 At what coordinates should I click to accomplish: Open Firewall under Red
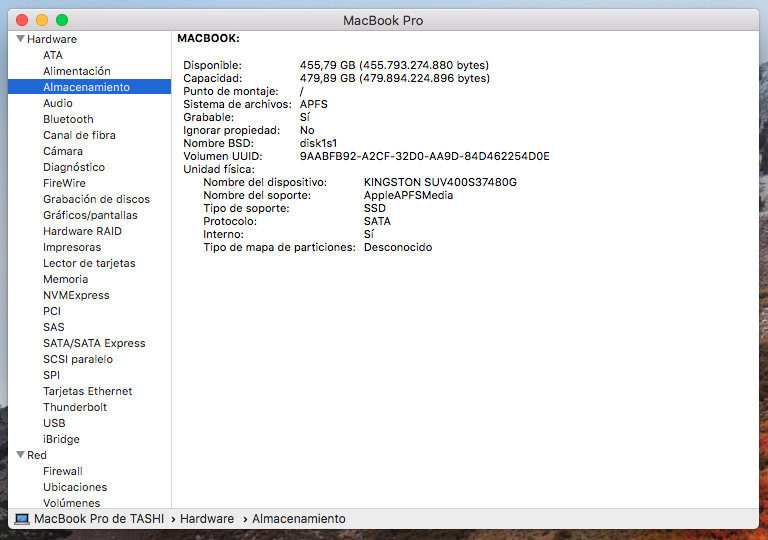pos(63,471)
